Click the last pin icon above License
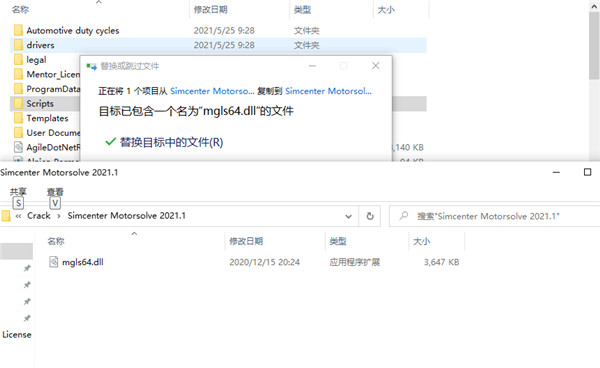600x368 pixels. pos(27,318)
